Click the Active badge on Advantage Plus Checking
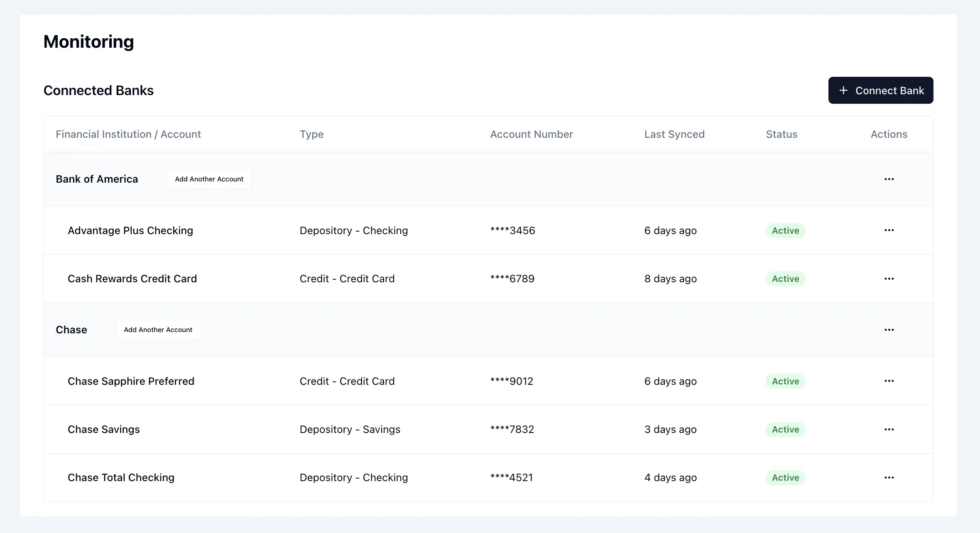The image size is (980, 533). tap(785, 230)
